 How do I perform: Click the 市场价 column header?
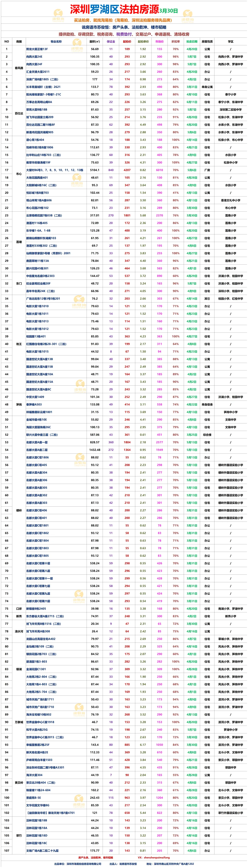tap(159, 41)
